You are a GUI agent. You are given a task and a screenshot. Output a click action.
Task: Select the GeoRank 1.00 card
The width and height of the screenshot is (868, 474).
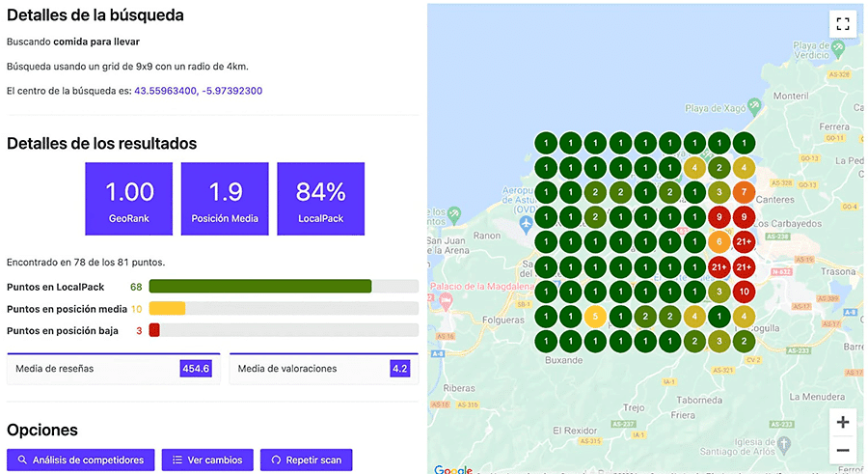[128, 199]
